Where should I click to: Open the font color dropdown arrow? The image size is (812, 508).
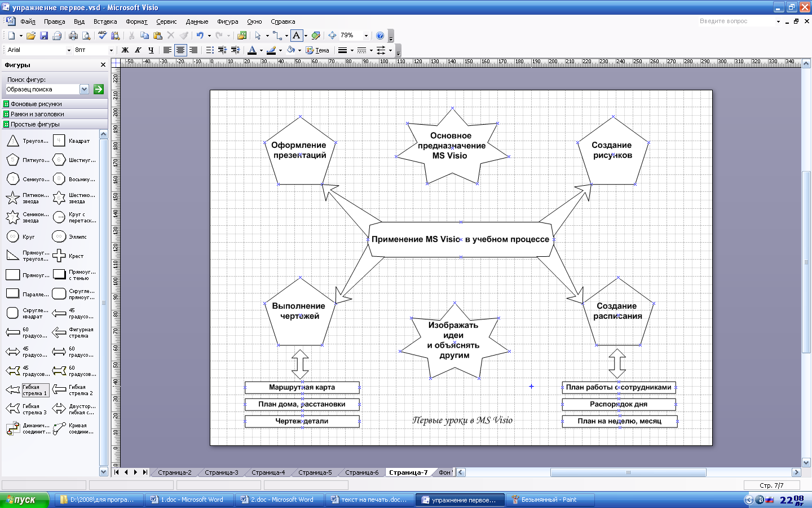pos(261,50)
